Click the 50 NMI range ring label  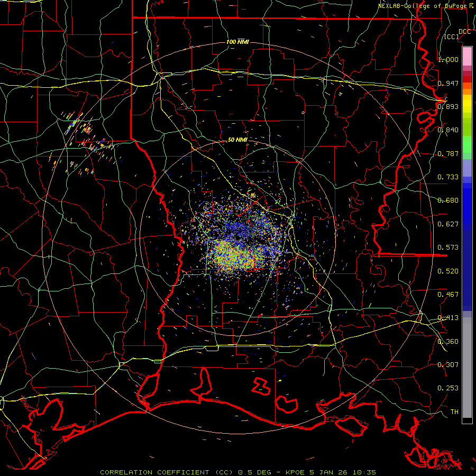(237, 140)
